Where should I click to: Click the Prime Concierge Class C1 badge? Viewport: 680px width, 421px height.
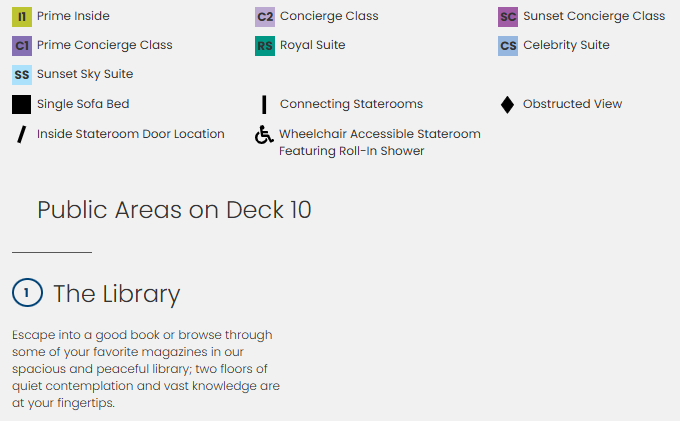click(22, 45)
